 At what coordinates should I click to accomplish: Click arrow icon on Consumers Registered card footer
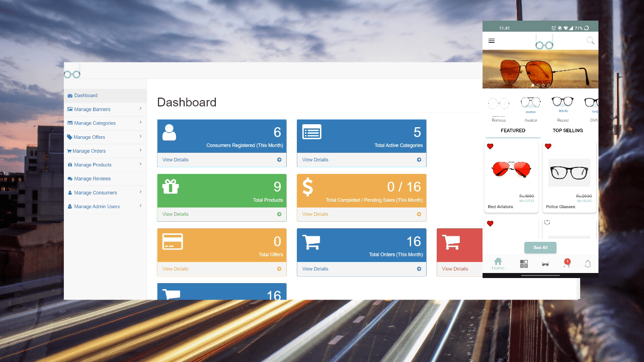click(x=279, y=160)
